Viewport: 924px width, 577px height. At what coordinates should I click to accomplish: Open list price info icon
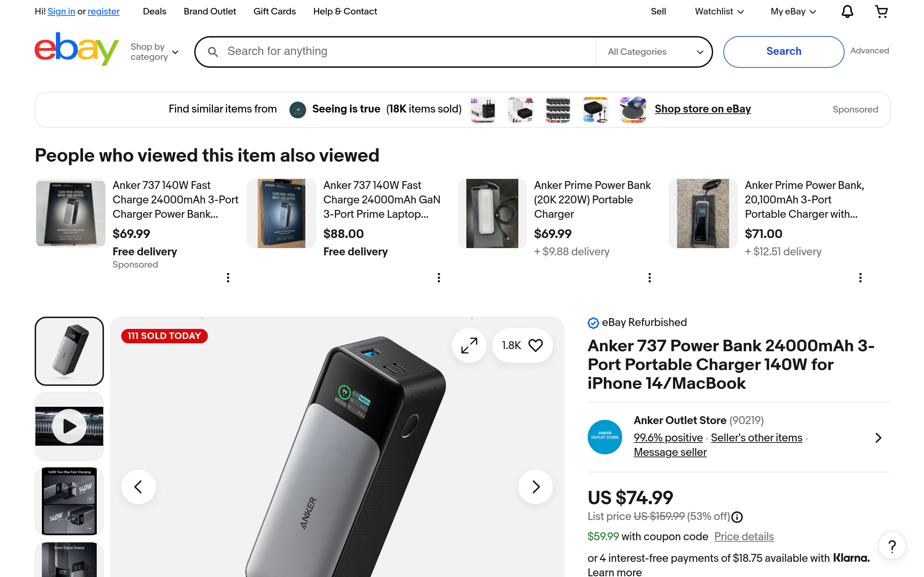click(737, 517)
